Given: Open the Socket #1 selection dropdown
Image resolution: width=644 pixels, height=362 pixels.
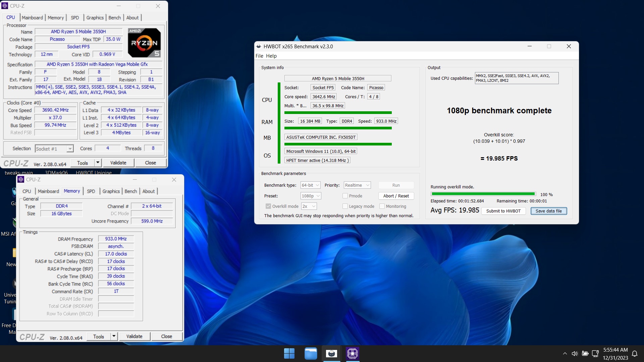Looking at the screenshot, I should coord(54,148).
